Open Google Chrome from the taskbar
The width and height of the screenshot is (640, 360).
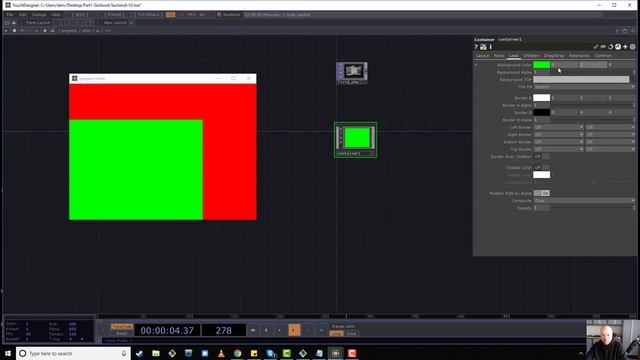pyautogui.click(x=238, y=353)
